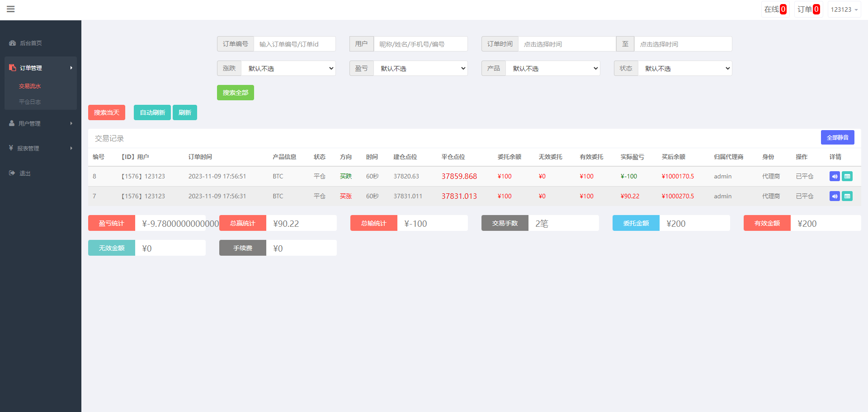868x412 pixels.
Task: Open details icon for order 7
Action: [847, 196]
